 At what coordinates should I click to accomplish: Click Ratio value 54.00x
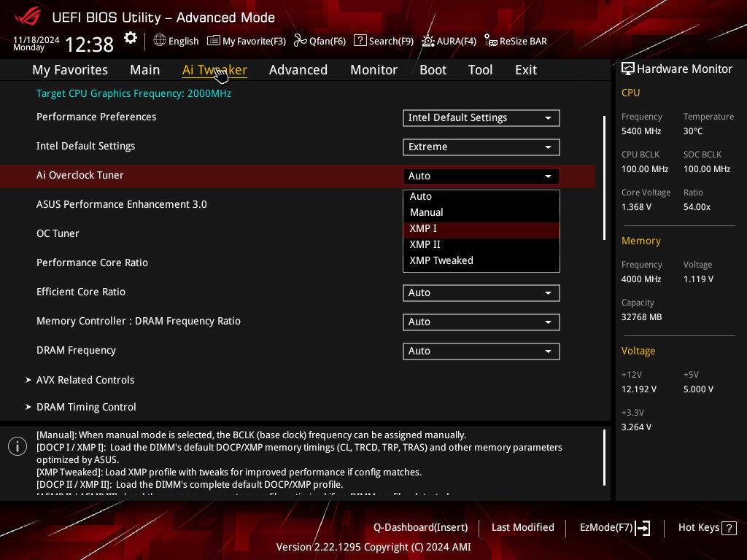pyautogui.click(x=697, y=207)
